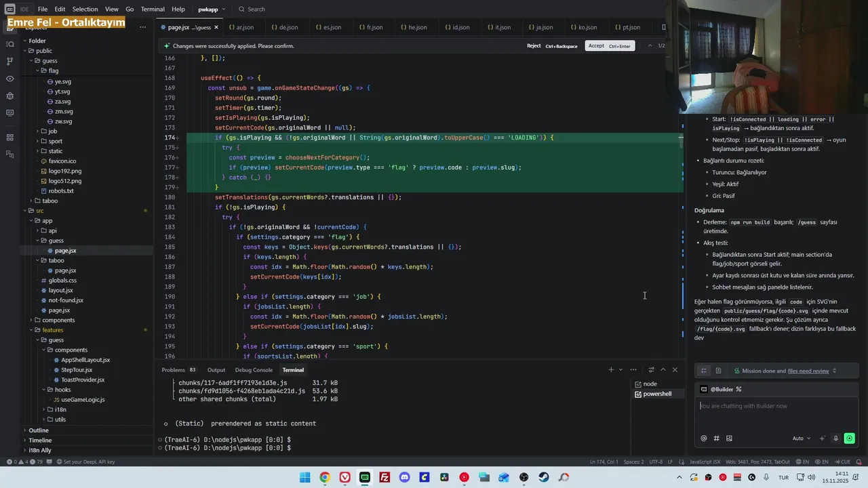This screenshot has width=868, height=488.
Task: Click the notification bell in status bar
Action: 859,462
